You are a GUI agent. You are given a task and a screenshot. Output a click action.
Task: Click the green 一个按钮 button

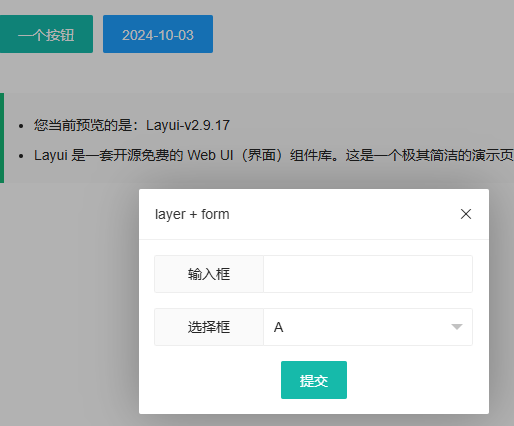46,34
